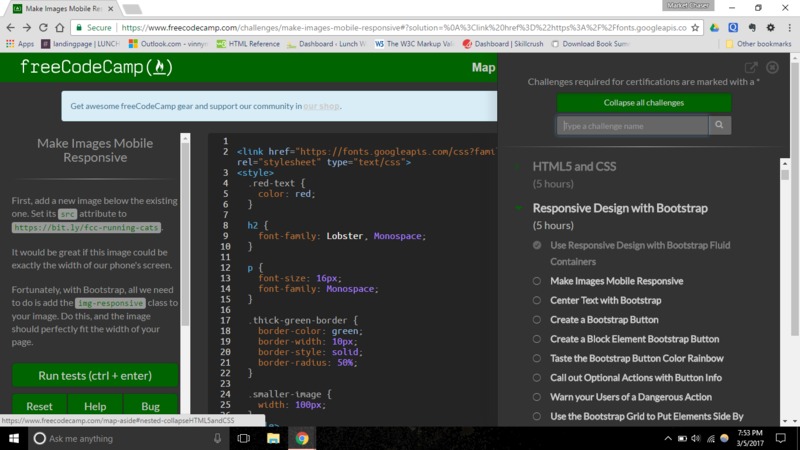
Task: Open Chrome from the Windows taskbar
Action: [302, 438]
